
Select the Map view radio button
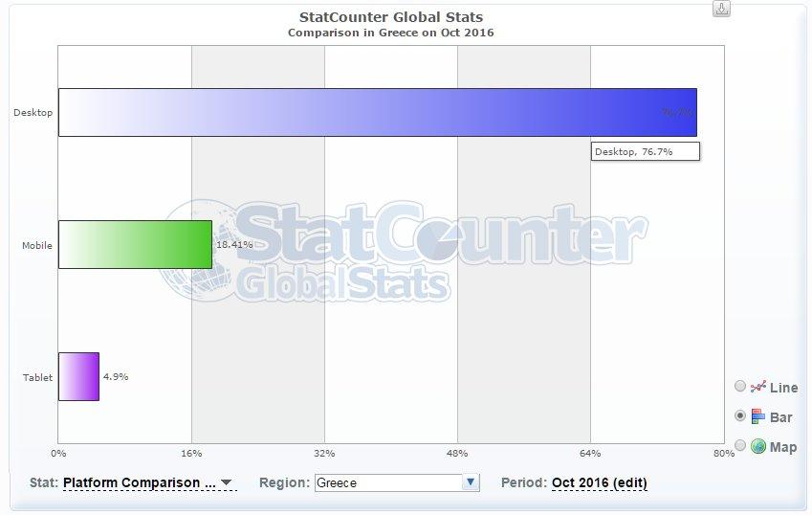click(740, 445)
